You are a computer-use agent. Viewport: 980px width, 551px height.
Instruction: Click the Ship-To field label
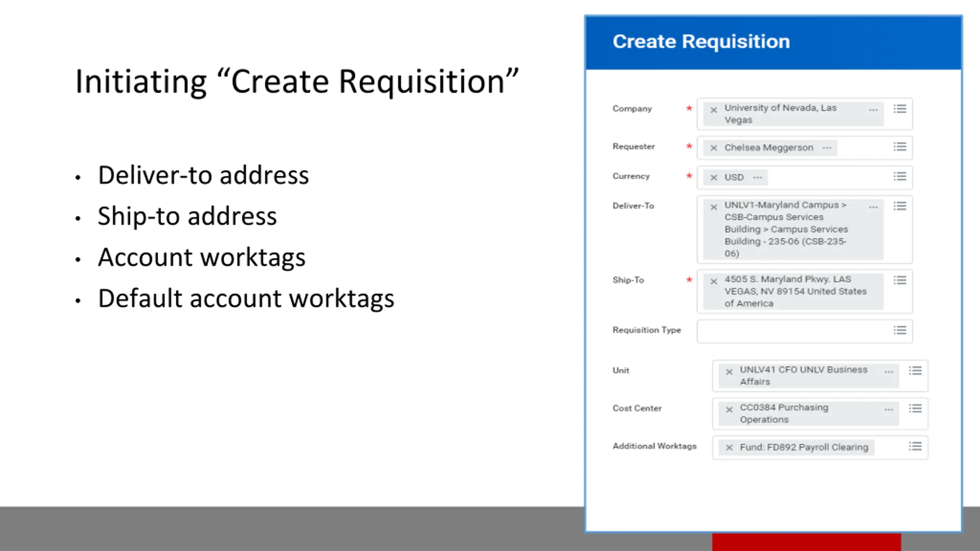[x=628, y=280]
